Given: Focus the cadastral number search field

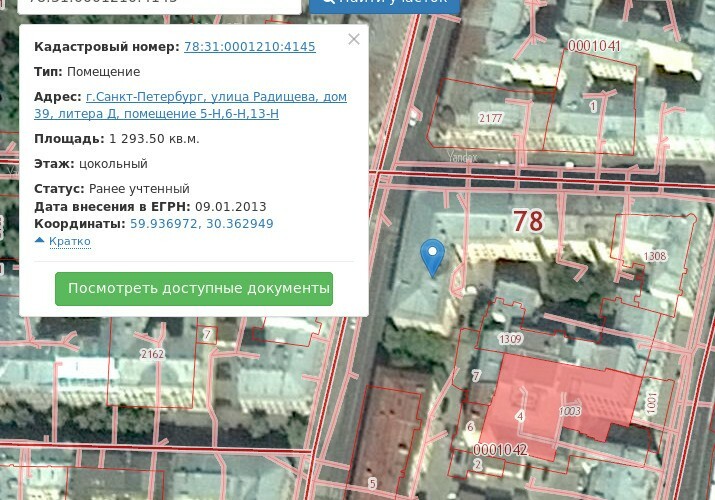Looking at the screenshot, I should (150, 3).
